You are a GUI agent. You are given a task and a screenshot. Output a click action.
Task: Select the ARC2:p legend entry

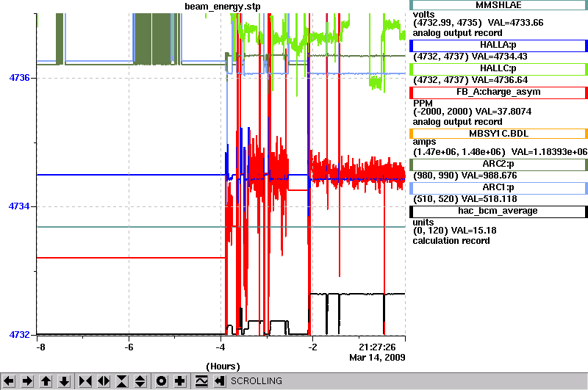coord(498,165)
